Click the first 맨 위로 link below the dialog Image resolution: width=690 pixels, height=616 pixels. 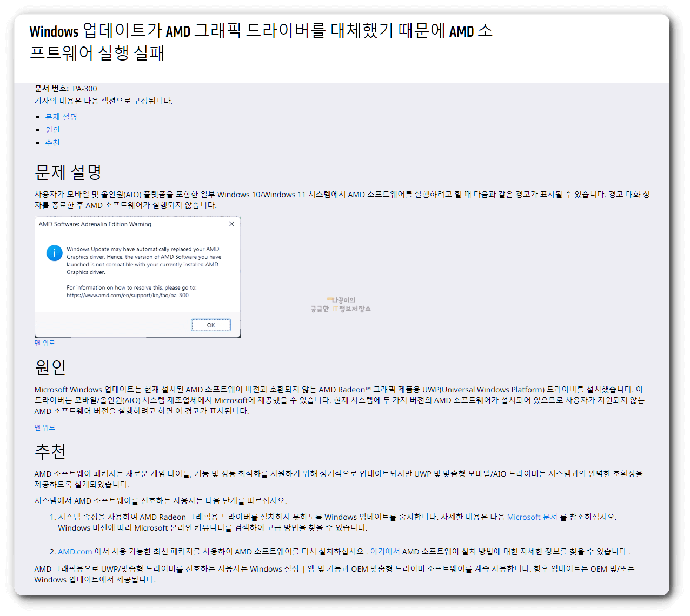[x=45, y=343]
